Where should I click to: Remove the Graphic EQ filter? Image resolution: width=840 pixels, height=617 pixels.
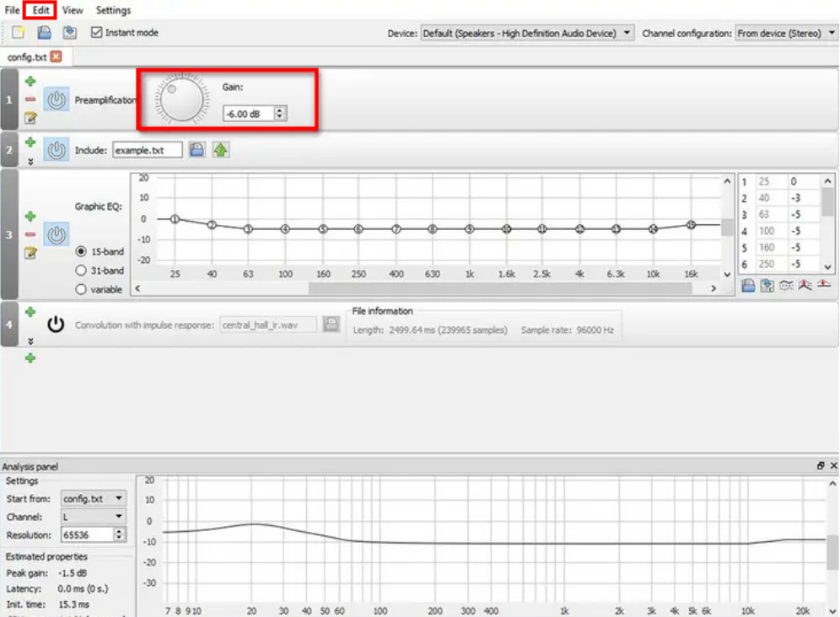pyautogui.click(x=30, y=234)
